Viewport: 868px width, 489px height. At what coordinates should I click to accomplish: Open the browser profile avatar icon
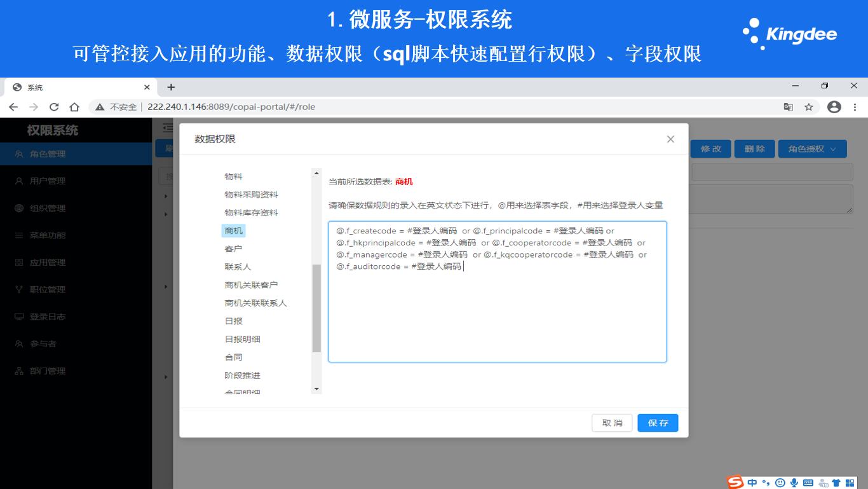(834, 107)
